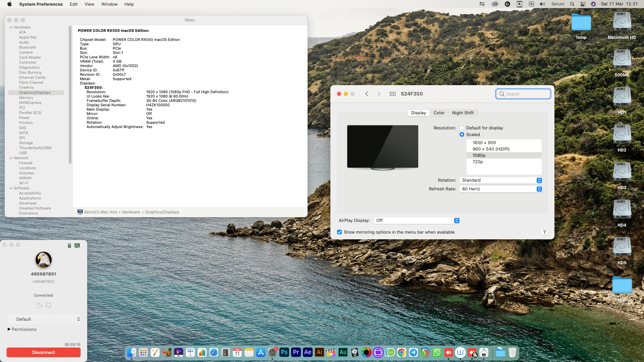Open the AirPlay Display dropdown
Screen dimensions: 644x362
[417, 221]
